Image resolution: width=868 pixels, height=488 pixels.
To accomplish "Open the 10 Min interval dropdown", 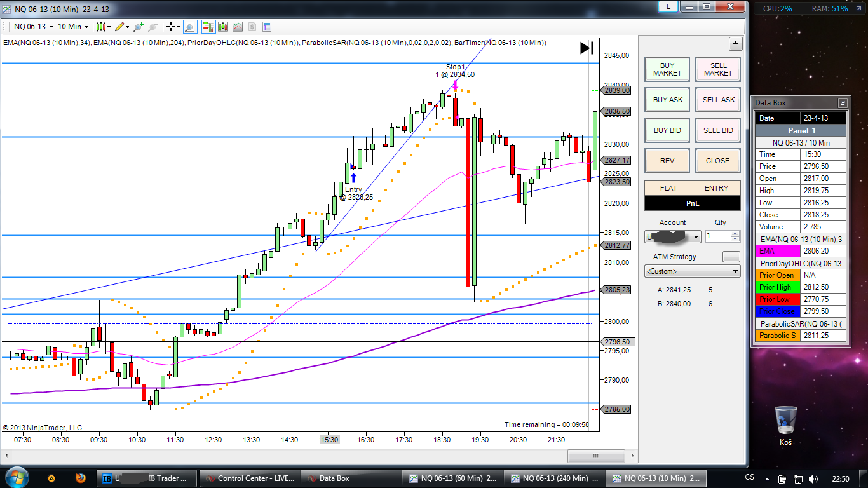I will click(73, 27).
